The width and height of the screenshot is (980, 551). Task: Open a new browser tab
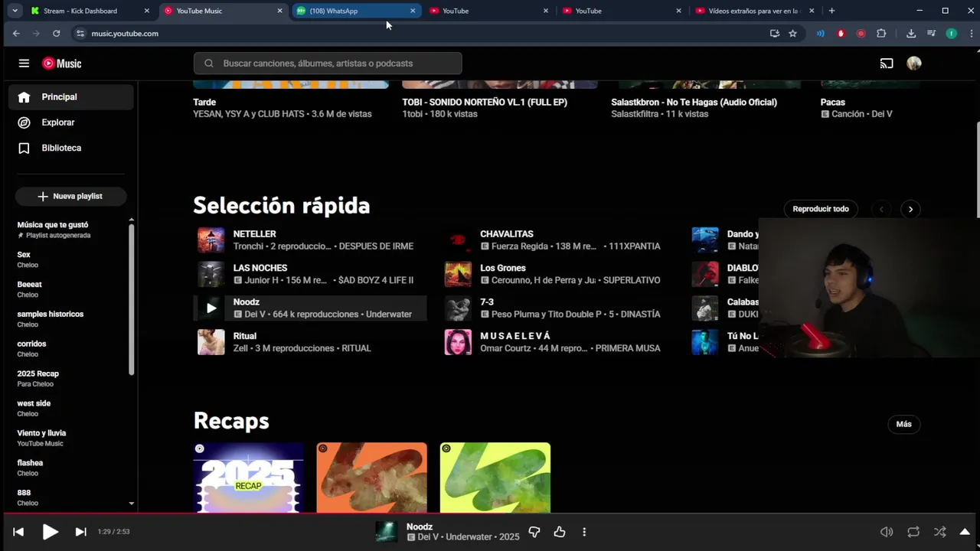[831, 11]
